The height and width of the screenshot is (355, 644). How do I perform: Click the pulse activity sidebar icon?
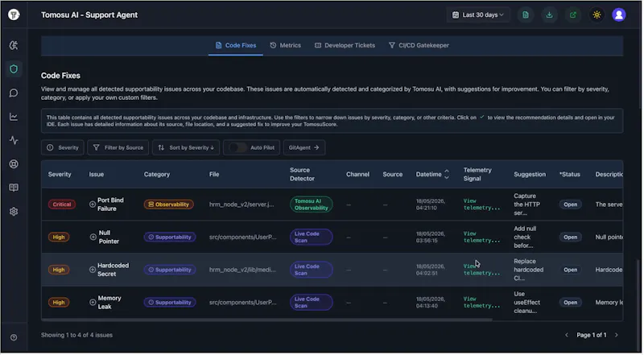(14, 140)
